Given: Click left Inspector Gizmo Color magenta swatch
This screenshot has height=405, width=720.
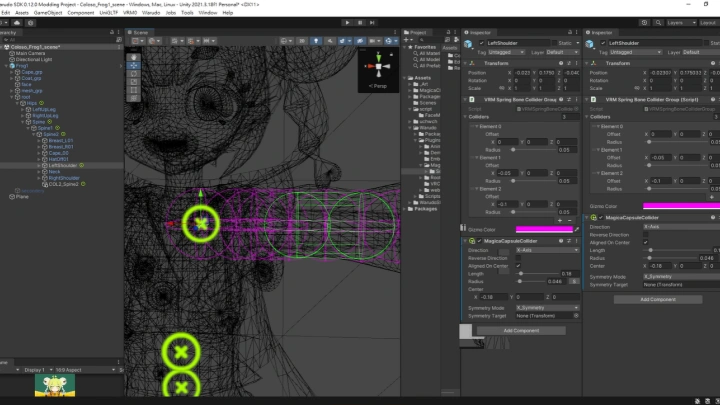Looking at the screenshot, I should point(544,230).
